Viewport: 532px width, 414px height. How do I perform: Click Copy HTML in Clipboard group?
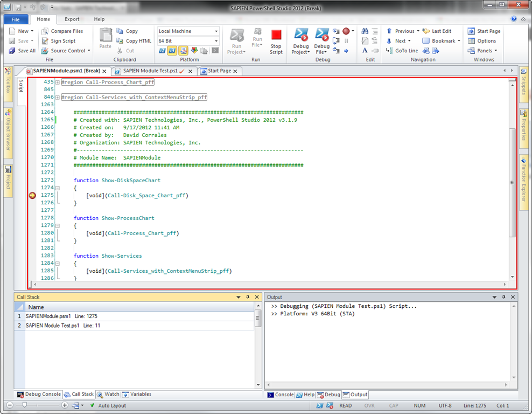(x=134, y=41)
